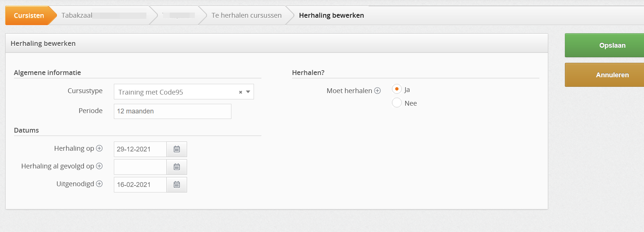Click the Herhalen? heading
Screen dimensions: 644x232
[x=308, y=73]
